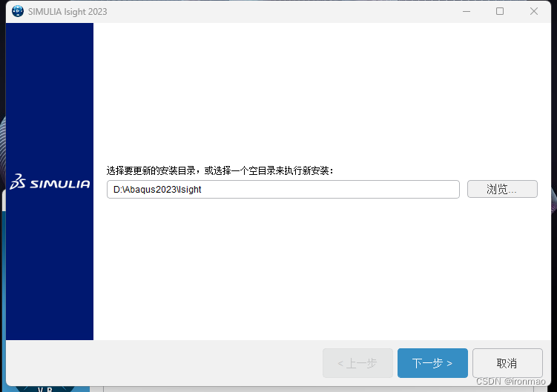Click the 下一步 (Next) button

click(432, 363)
